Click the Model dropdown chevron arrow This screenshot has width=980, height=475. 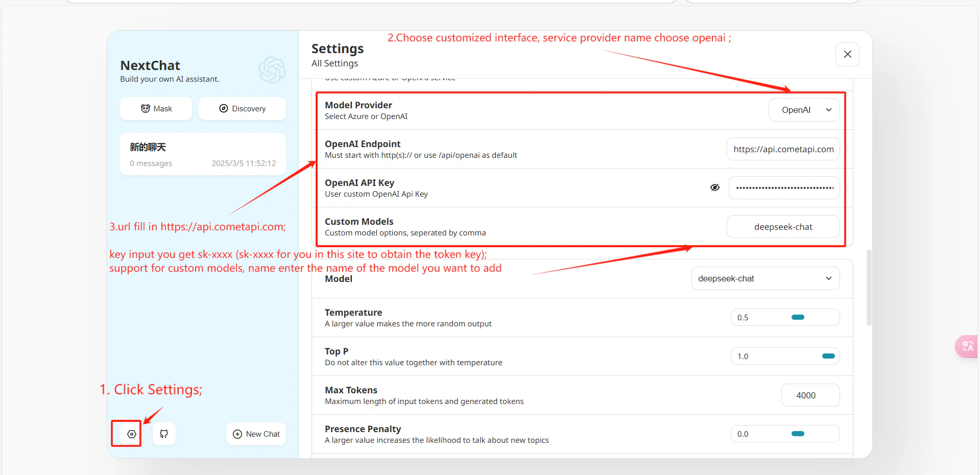[829, 278]
